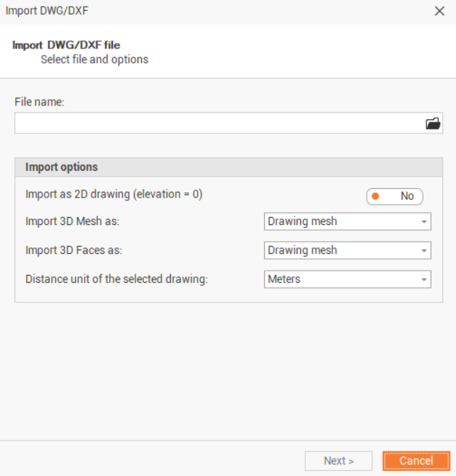Viewport: 456px width, 476px height.
Task: Click the 'Import DWG/DXF file' bold heading
Action: coord(66,45)
